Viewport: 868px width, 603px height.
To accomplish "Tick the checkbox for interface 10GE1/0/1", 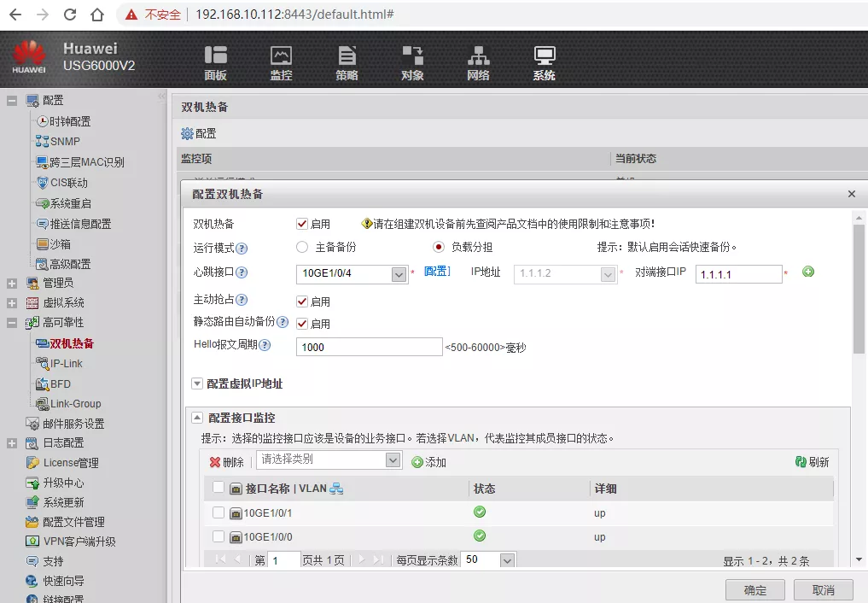I will pos(218,513).
